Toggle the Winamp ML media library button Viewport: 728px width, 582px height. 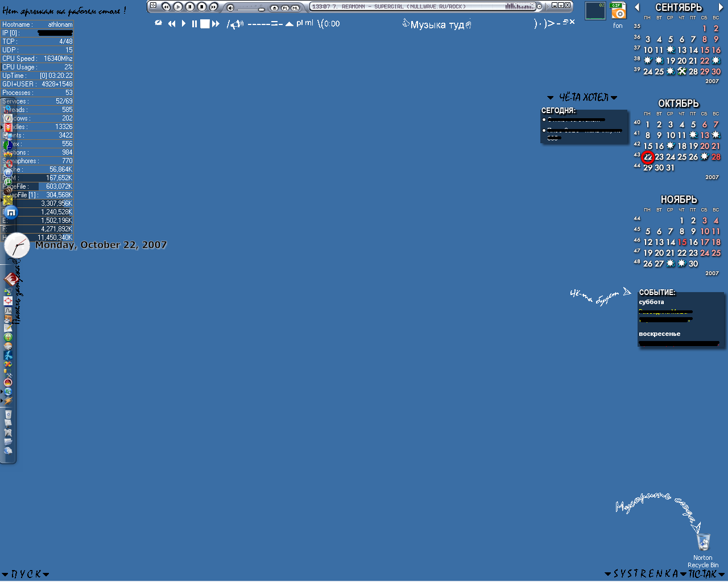pyautogui.click(x=295, y=7)
